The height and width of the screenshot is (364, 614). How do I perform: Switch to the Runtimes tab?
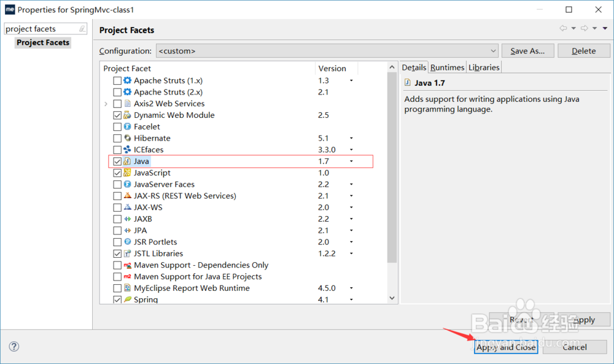[x=447, y=68]
